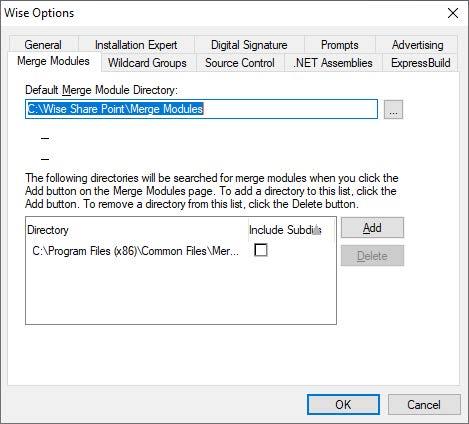Open the Installation Expert tab

tap(136, 45)
